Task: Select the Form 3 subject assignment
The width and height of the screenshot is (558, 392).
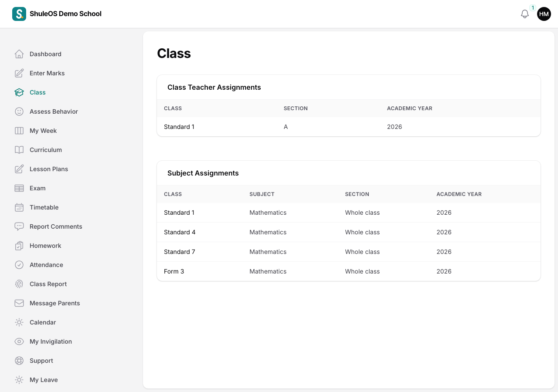Action: pyautogui.click(x=349, y=271)
